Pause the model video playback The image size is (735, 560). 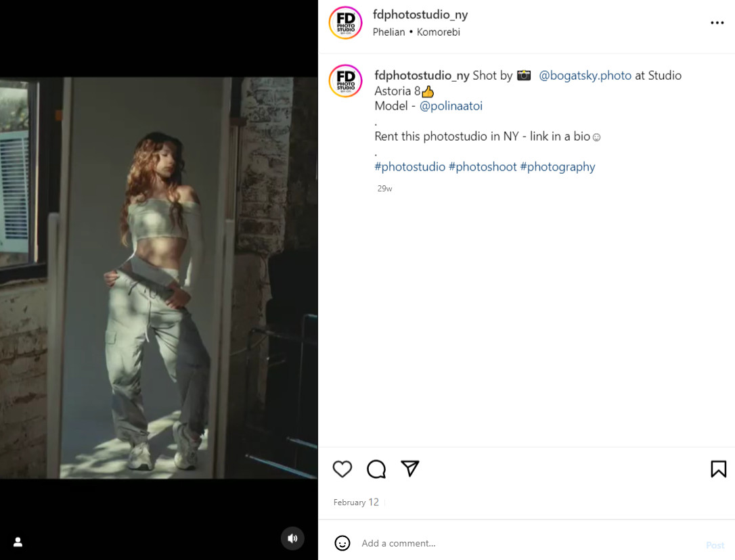(x=159, y=278)
